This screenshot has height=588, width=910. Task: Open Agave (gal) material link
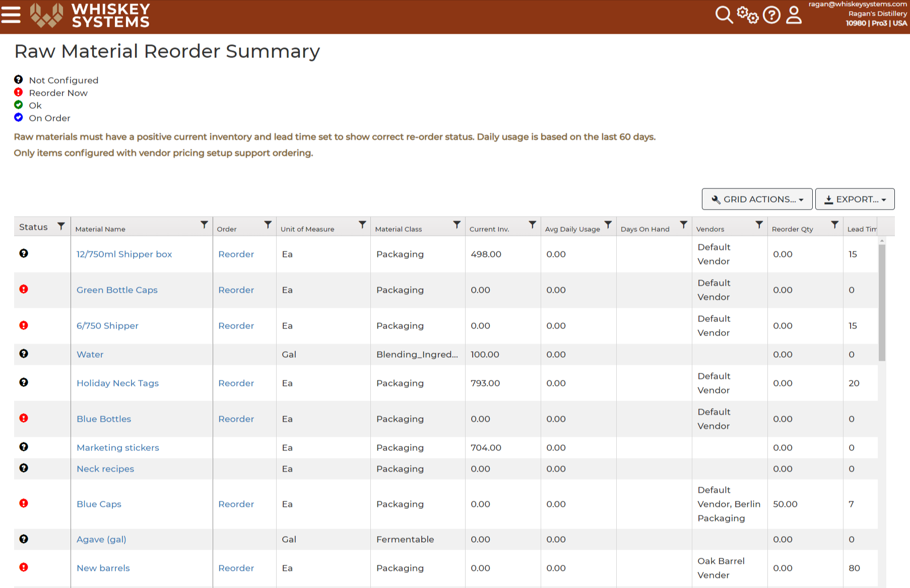pos(101,540)
